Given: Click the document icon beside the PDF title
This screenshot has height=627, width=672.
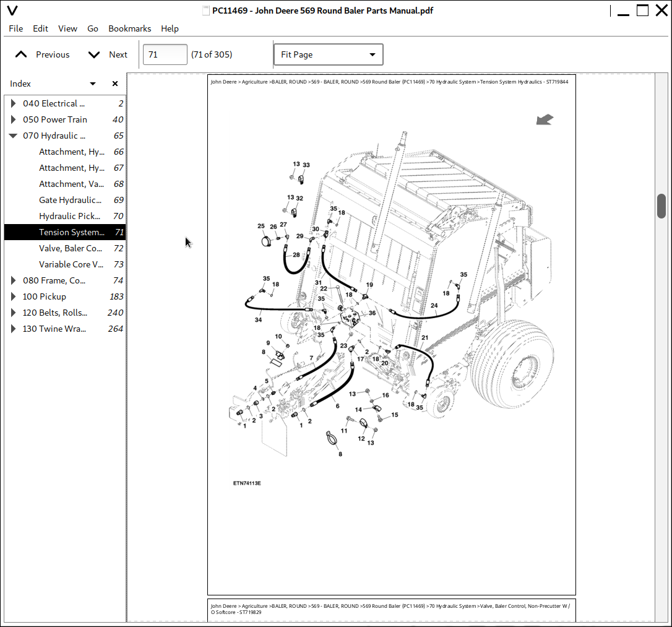Looking at the screenshot, I should 205,11.
